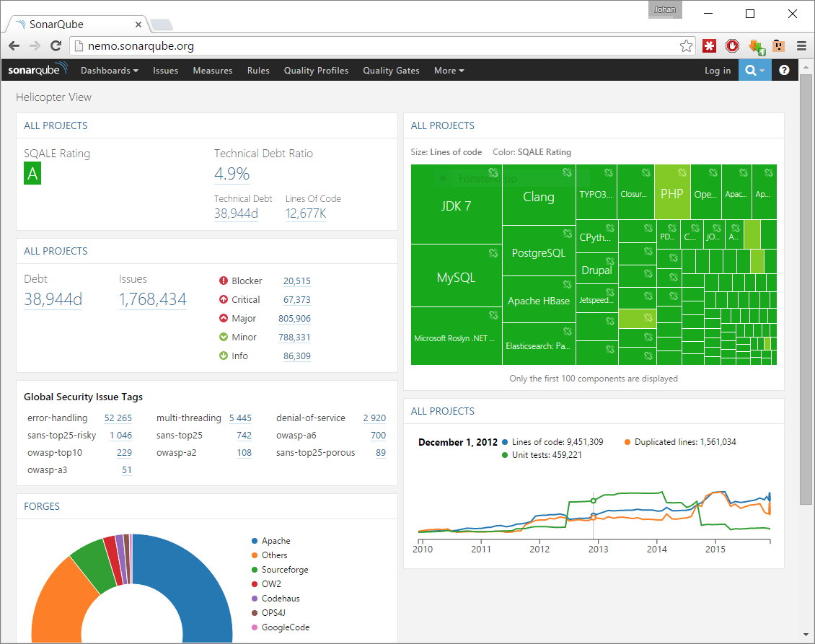Image resolution: width=815 pixels, height=644 pixels.
Task: Click the orange face extension icon
Action: coord(778,45)
